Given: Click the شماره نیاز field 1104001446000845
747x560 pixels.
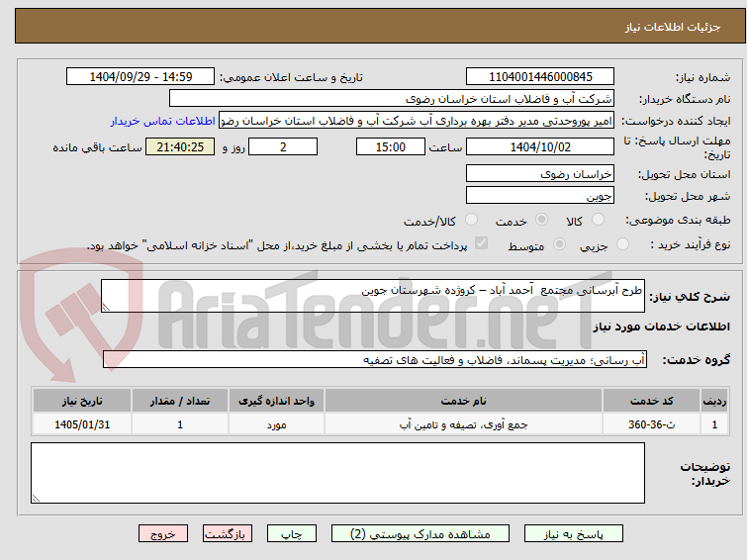Looking at the screenshot, I should pos(540,77).
